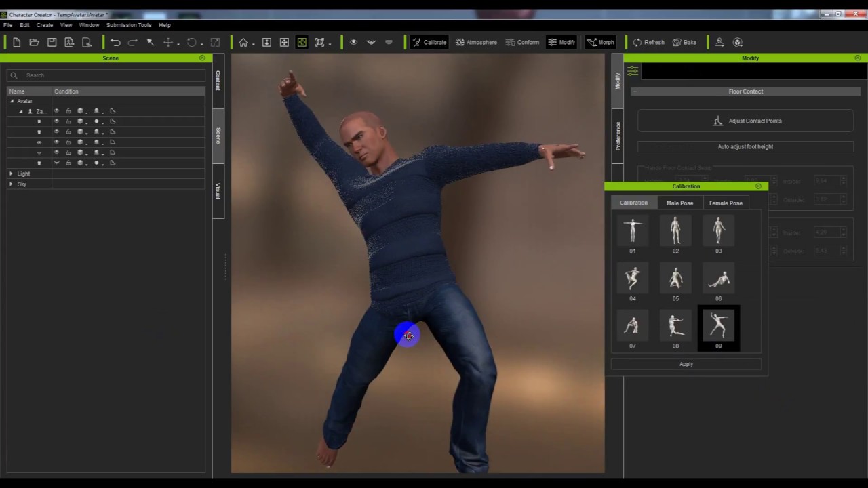Toggle visibility of the eyeball-icon row
This screenshot has width=868, height=488.
coord(56,142)
